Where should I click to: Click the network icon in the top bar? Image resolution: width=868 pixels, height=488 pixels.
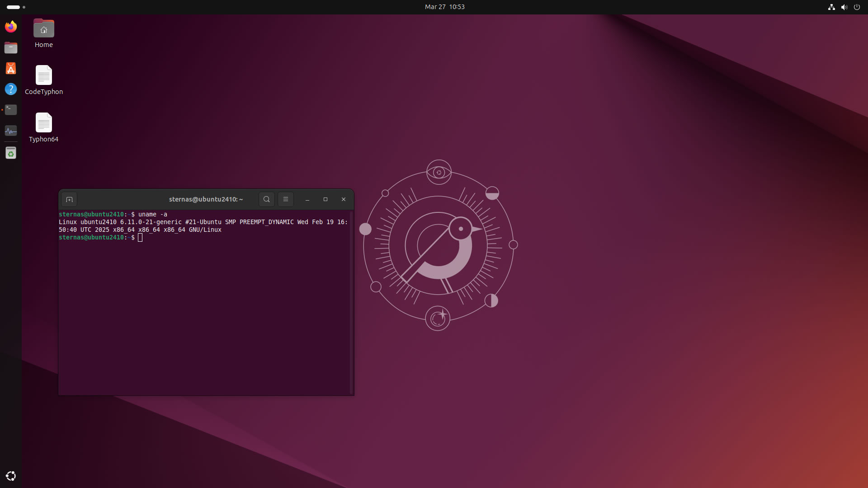point(831,7)
